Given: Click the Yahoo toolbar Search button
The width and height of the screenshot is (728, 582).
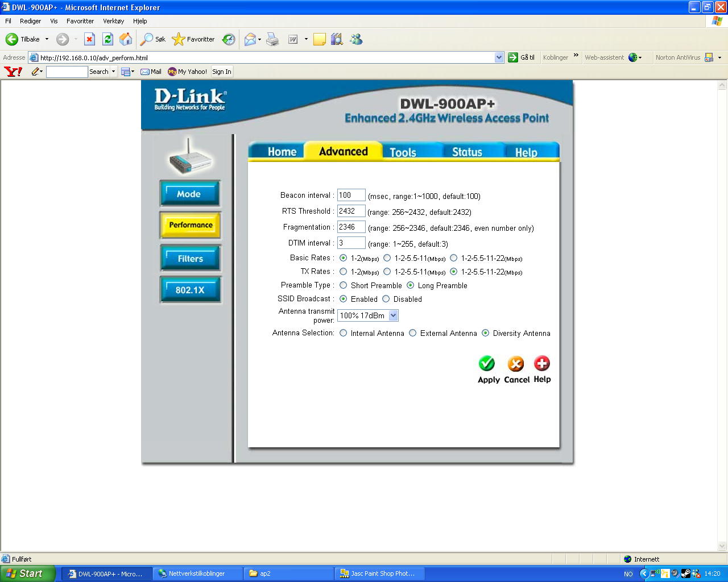Looking at the screenshot, I should [99, 72].
